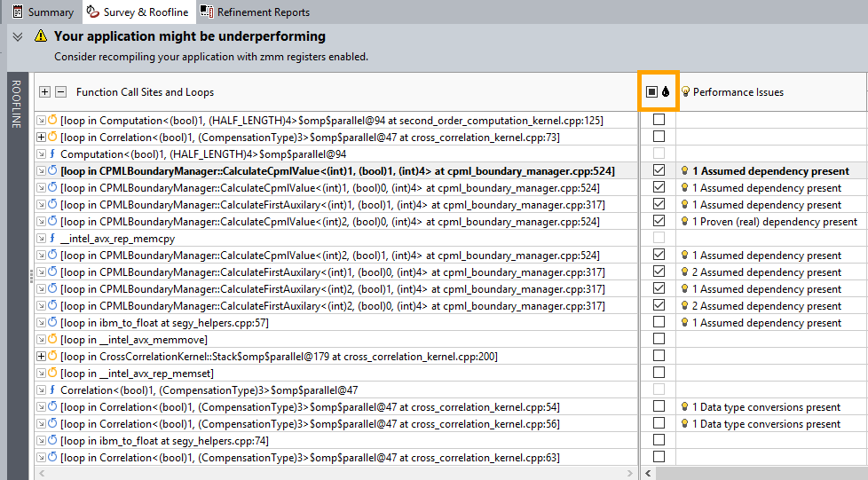Click orange loop icon of __intel_avx_memmove row

coord(51,340)
